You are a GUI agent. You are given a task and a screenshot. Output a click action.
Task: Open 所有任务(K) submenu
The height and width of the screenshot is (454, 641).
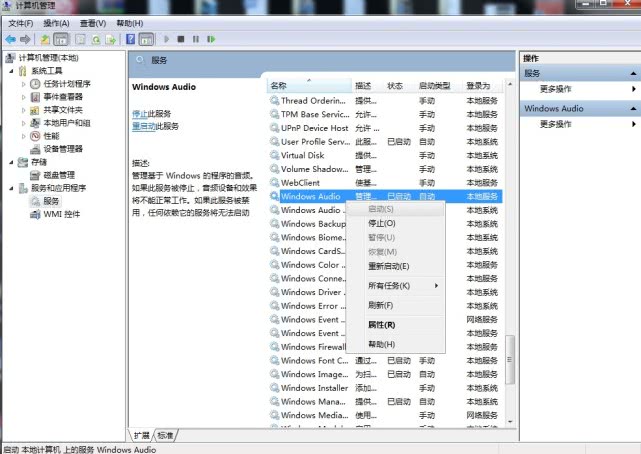395,286
